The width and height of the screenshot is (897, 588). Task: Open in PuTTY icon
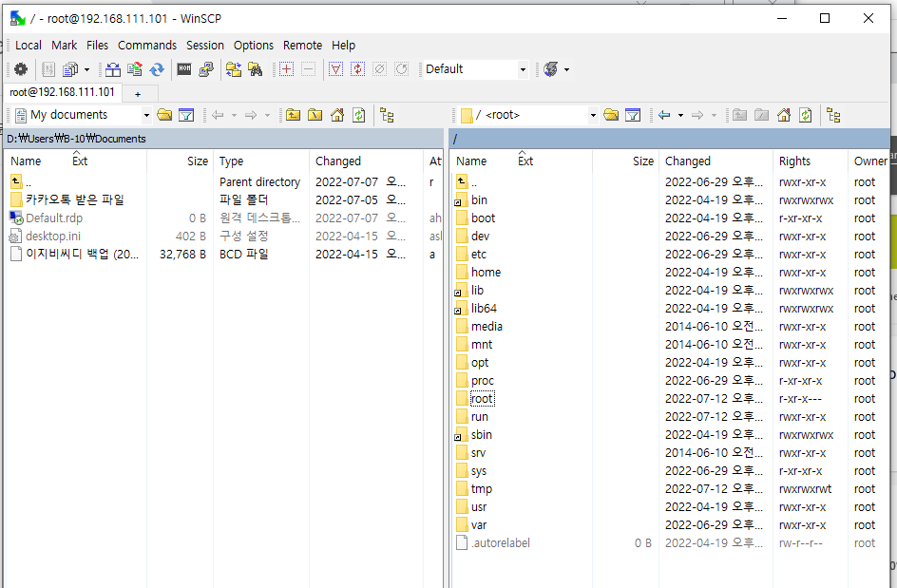pos(206,69)
